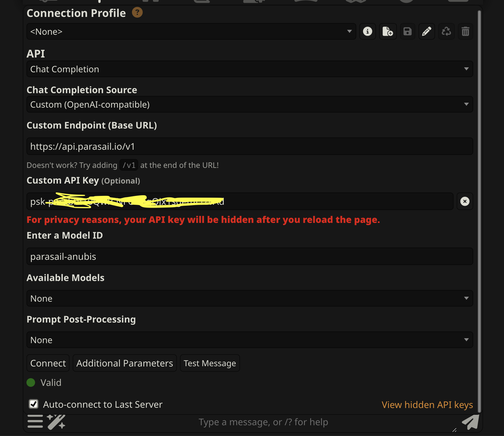Open Chat Completion Source dropdown
The width and height of the screenshot is (504, 436).
[x=249, y=105]
